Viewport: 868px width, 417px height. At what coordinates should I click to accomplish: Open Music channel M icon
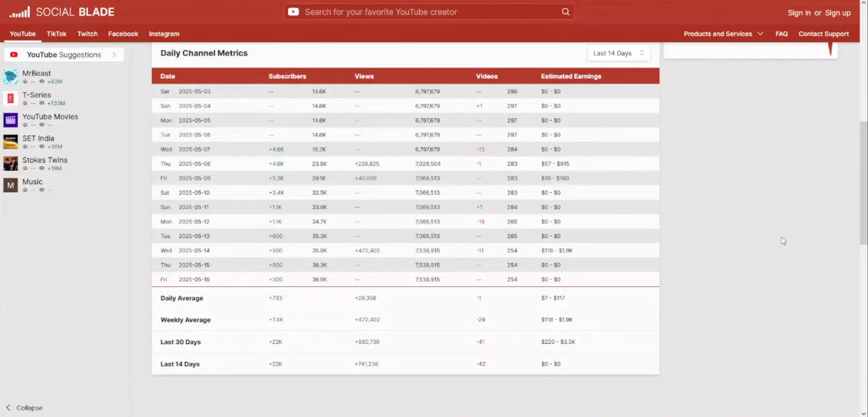(11, 185)
